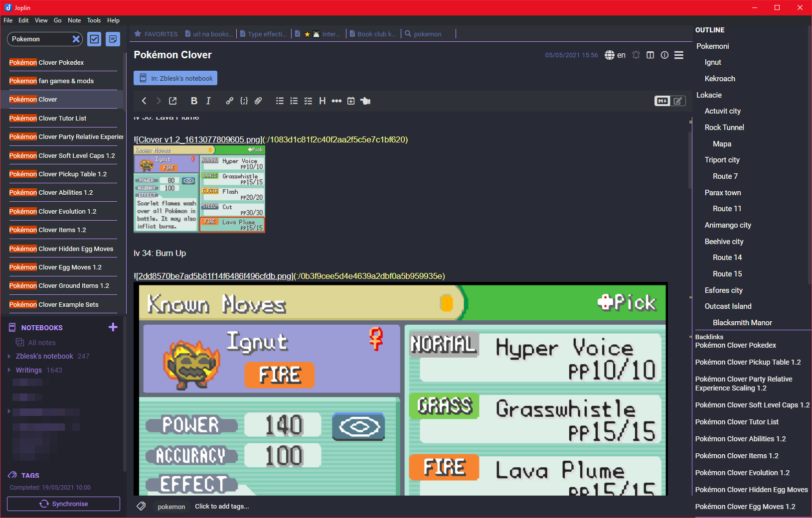Open the spell-check language dropdown
Viewport: 812px width, 518px height.
pos(615,55)
